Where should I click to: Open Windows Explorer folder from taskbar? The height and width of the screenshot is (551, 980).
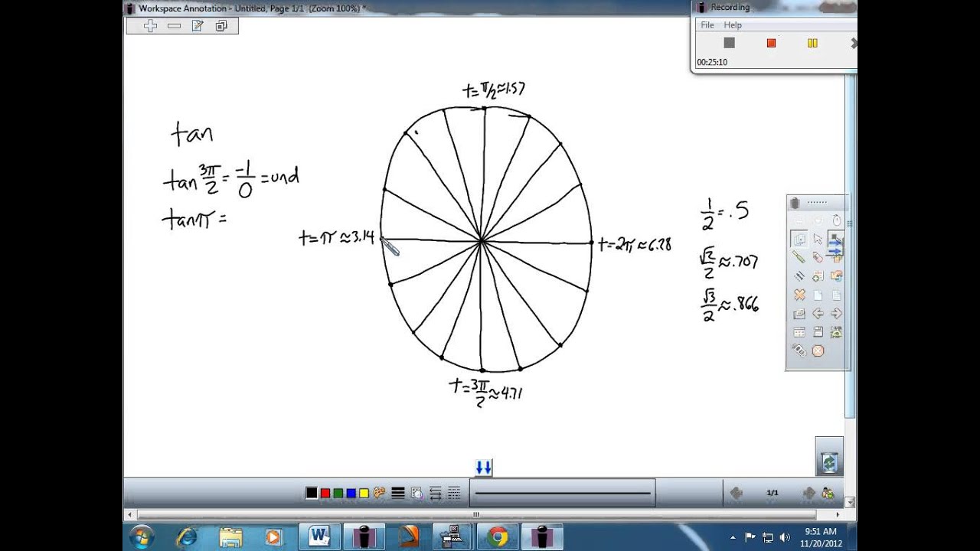point(230,536)
